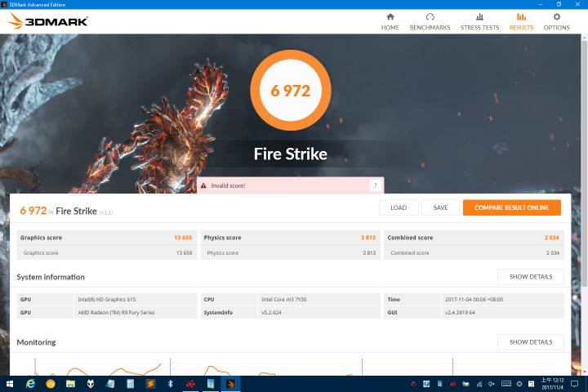Open the Bluetooth app in taskbar
This screenshot has height=392, width=588.
[170, 384]
